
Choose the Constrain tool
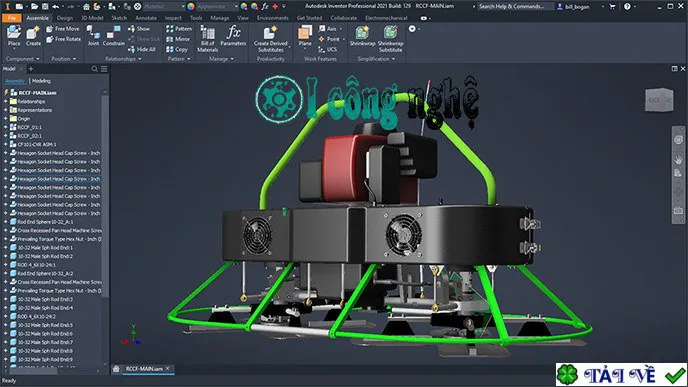tap(114, 36)
